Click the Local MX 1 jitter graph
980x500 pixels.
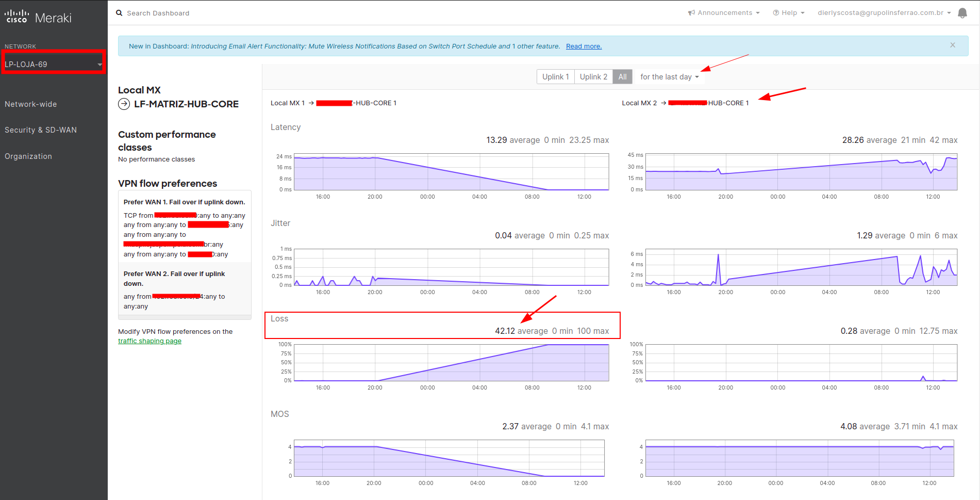coord(451,267)
